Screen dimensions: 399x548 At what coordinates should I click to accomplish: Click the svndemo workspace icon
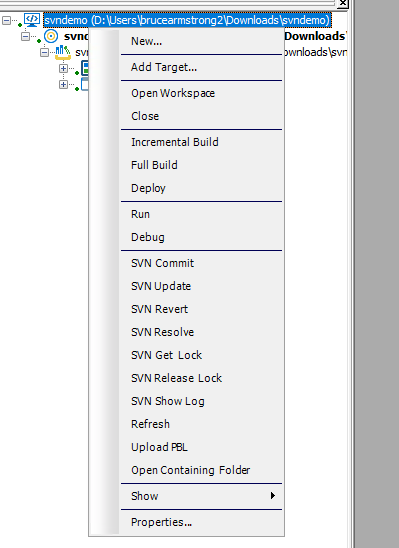click(x=32, y=20)
